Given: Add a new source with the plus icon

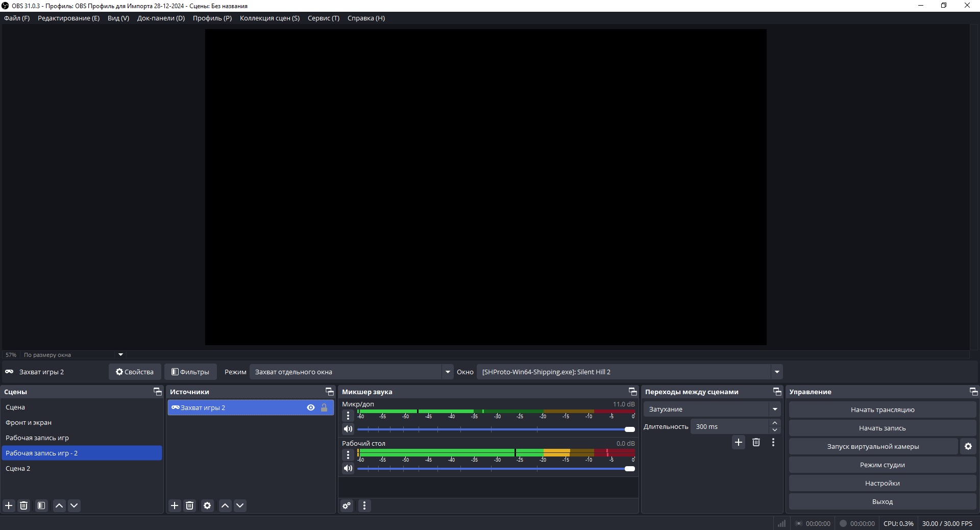Looking at the screenshot, I should point(175,505).
